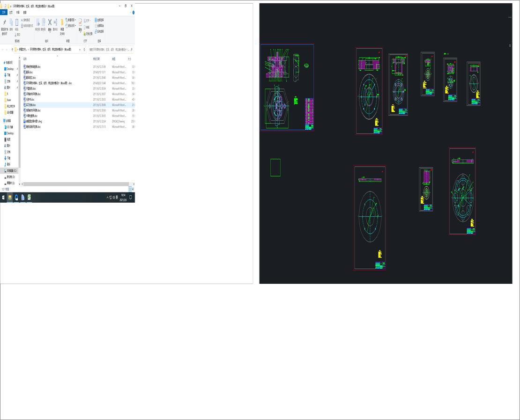Viewport: 520px width, 420px height.
Task: Show hidden tray icons chevron
Action: click(107, 197)
